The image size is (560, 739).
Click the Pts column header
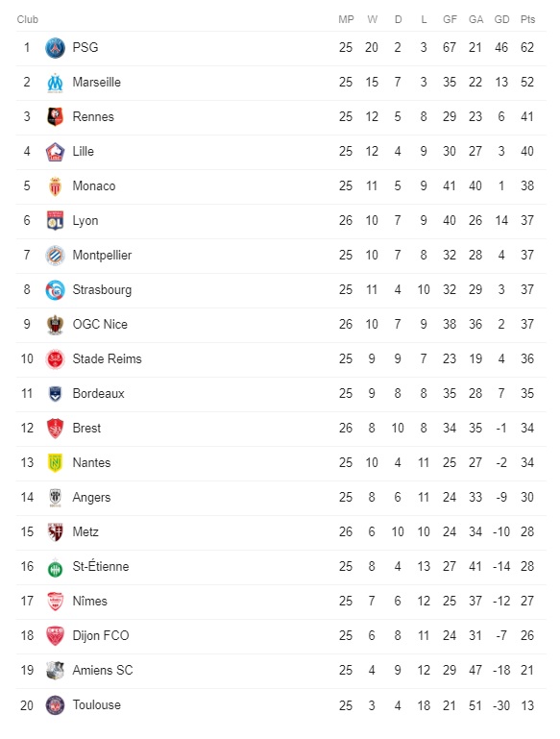[x=527, y=19]
